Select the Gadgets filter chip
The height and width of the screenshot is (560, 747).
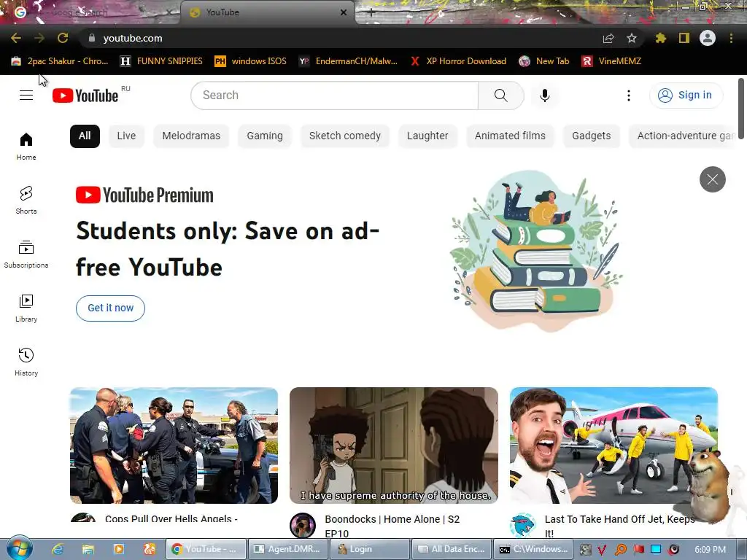click(591, 136)
